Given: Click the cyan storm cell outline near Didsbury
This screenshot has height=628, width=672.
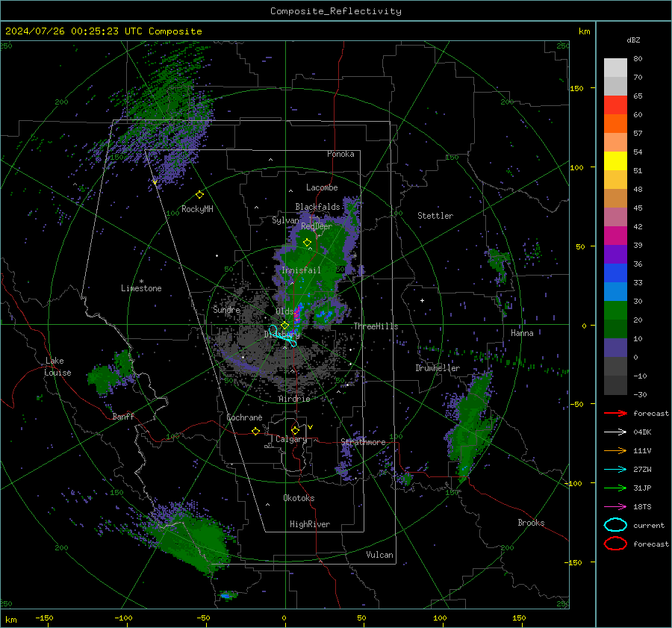Looking at the screenshot, I should pos(283,335).
